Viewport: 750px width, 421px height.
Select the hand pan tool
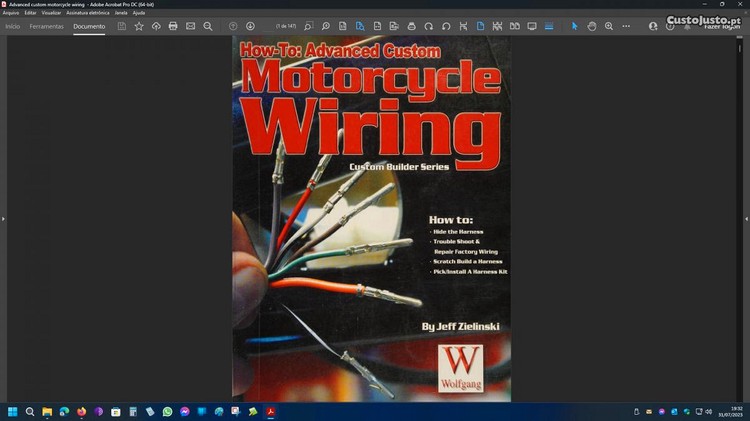[x=592, y=26]
